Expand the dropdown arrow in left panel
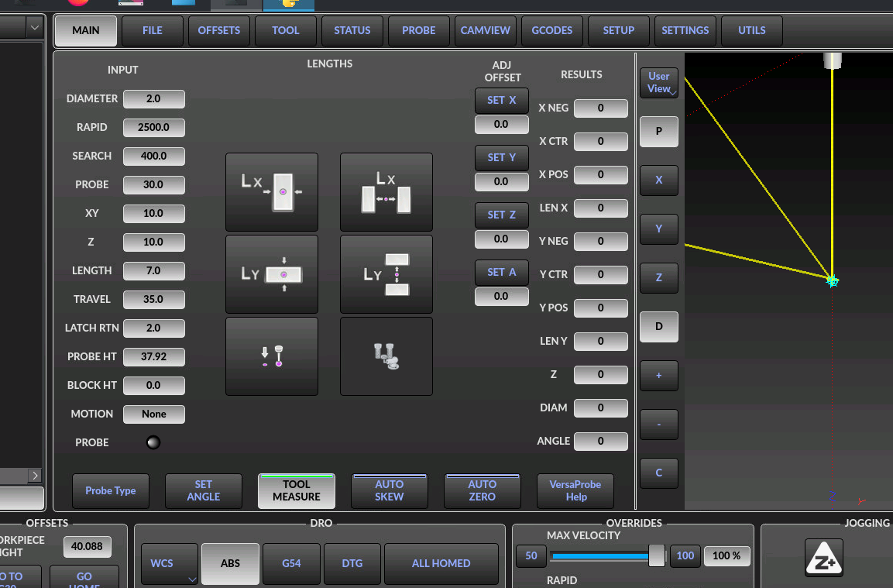The image size is (893, 588). click(x=35, y=27)
